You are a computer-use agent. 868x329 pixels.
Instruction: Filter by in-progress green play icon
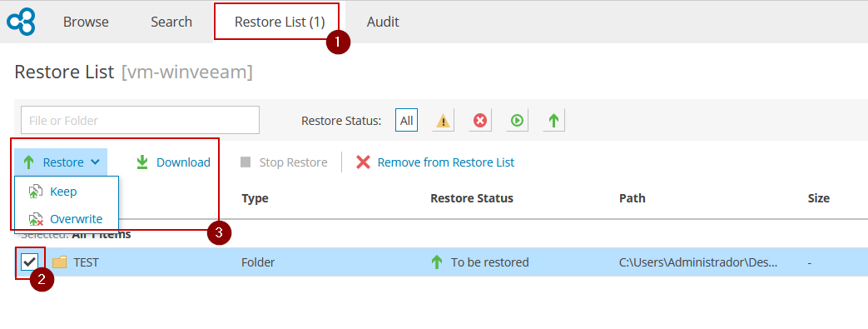[x=517, y=120]
